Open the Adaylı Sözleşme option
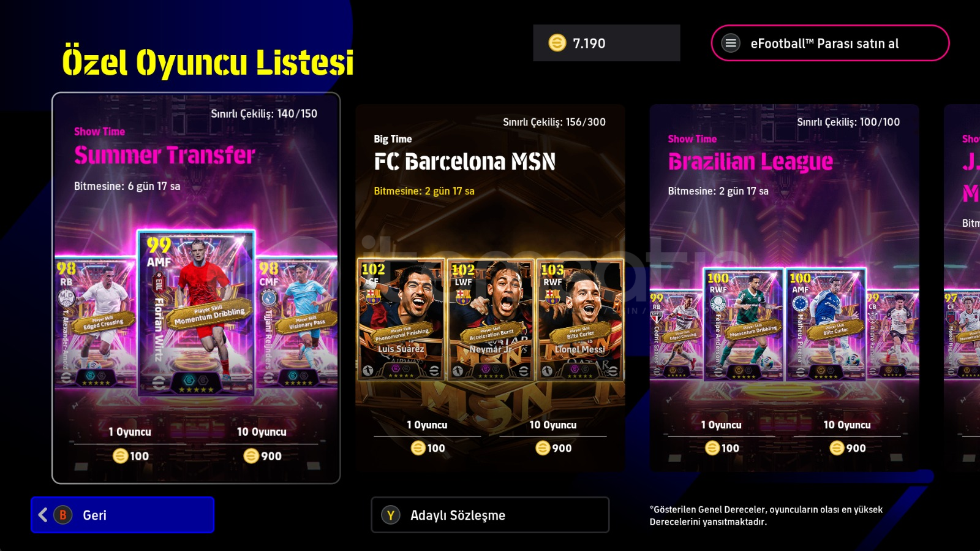 click(x=490, y=515)
